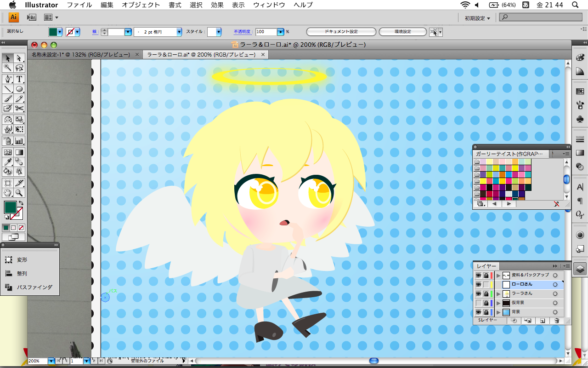The image size is (588, 368).
Task: Open the 効果 menu
Action: tap(217, 5)
